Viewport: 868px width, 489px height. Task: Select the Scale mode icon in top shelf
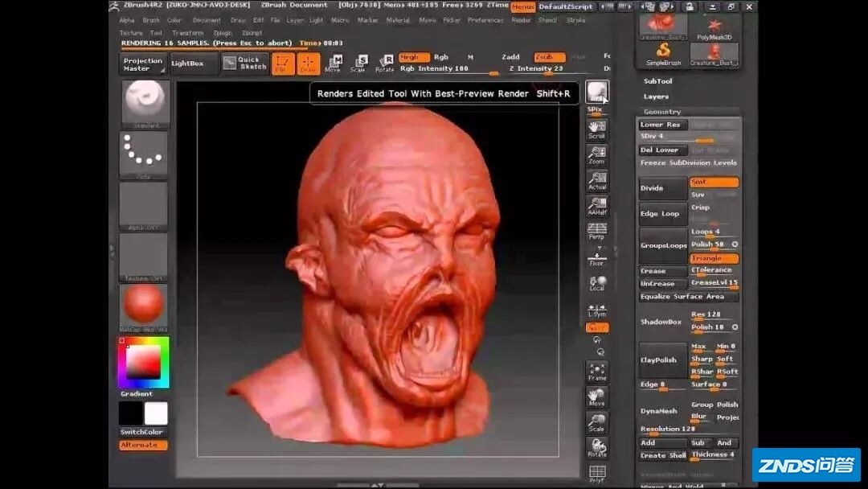pos(358,64)
